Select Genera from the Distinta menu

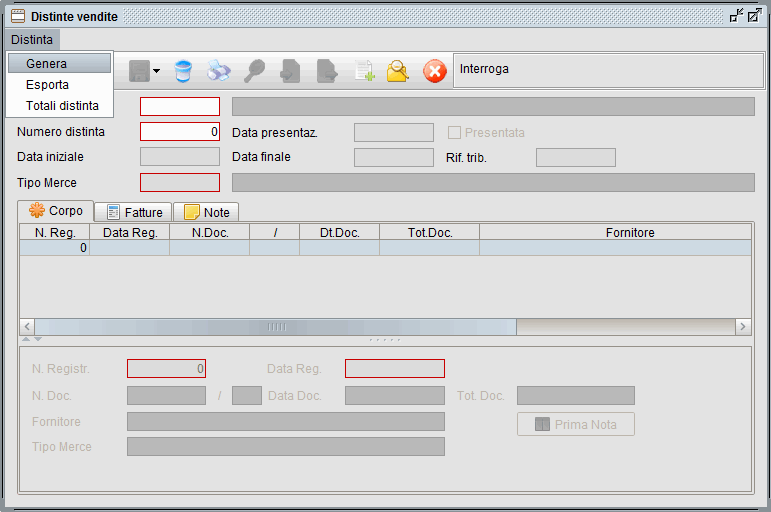pyautogui.click(x=47, y=64)
